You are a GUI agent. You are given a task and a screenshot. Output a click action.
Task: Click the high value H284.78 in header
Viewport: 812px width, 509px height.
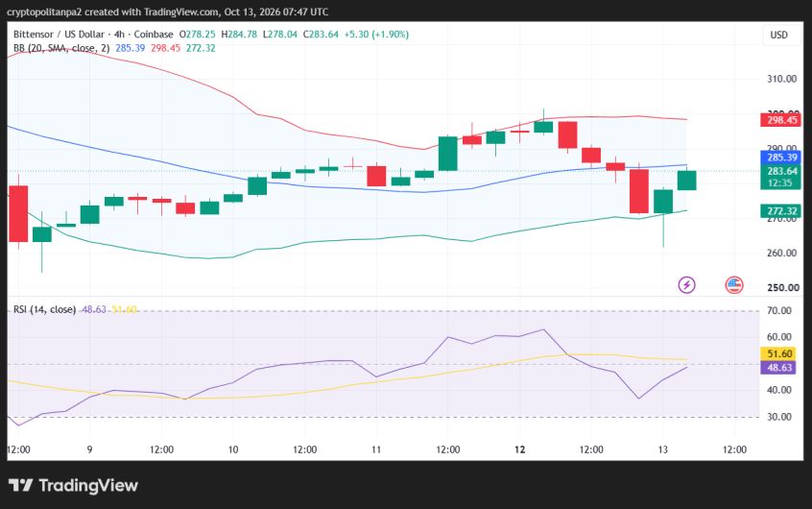tap(239, 35)
